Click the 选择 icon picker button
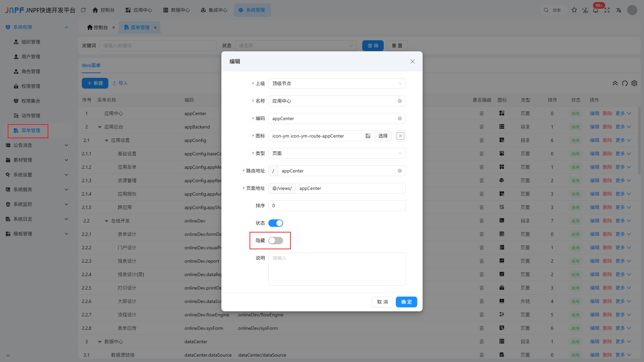Screen dimensions: 644x362 click(383, 136)
